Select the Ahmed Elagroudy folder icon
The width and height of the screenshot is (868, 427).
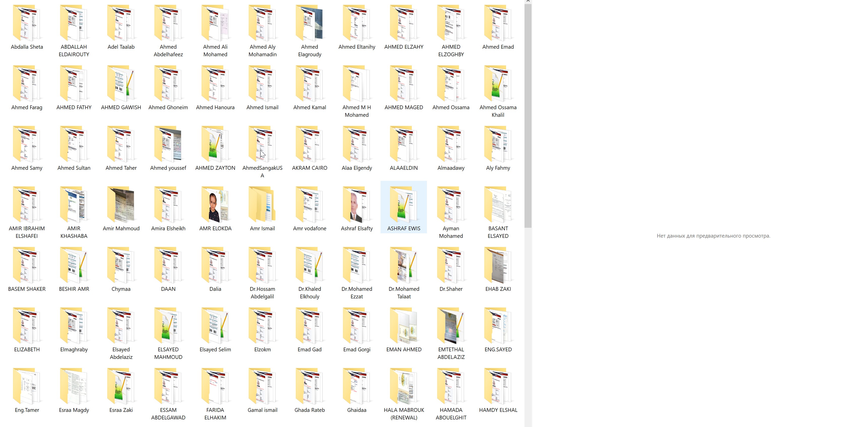[309, 23]
